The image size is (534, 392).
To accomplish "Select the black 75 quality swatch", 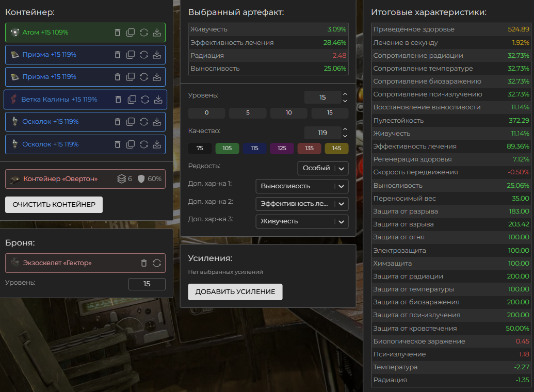I will click(200, 148).
